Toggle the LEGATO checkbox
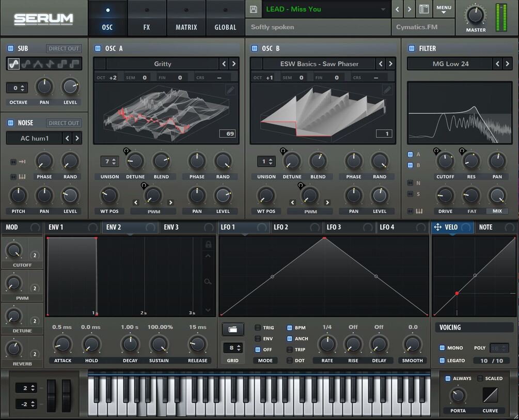The height and width of the screenshot is (420, 519). coord(442,361)
